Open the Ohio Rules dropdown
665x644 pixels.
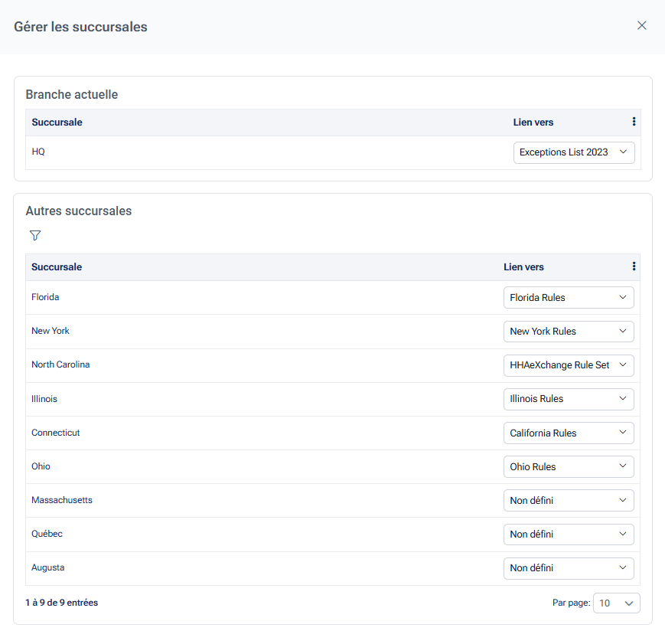coord(568,466)
